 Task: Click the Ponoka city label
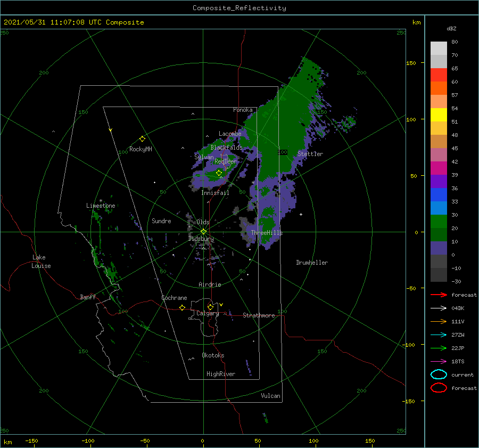(243, 110)
